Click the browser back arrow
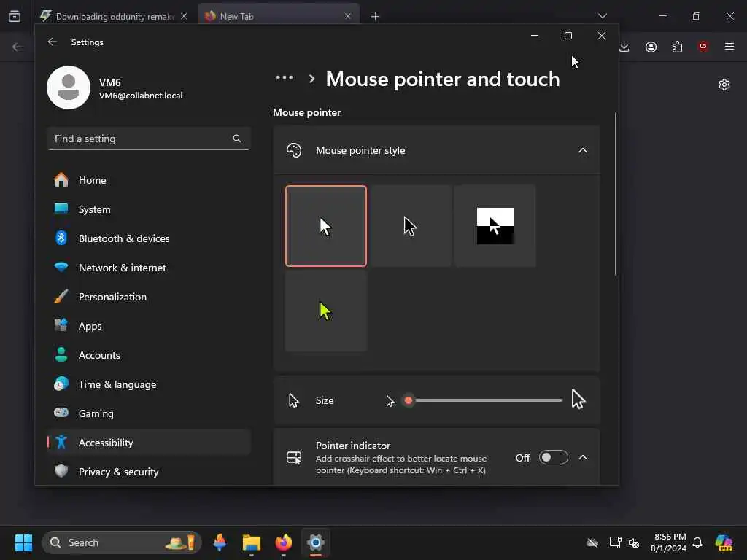 [18, 47]
